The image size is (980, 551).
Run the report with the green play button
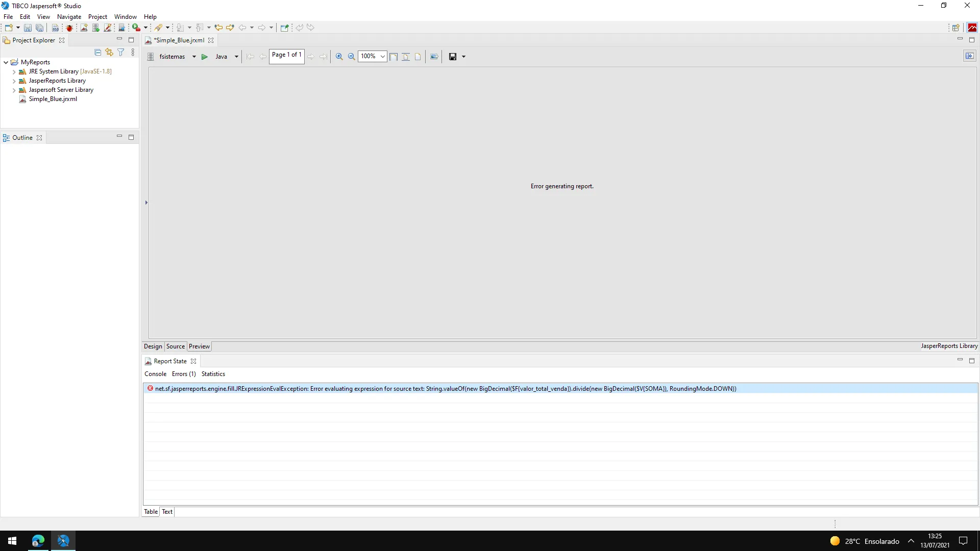(x=204, y=57)
